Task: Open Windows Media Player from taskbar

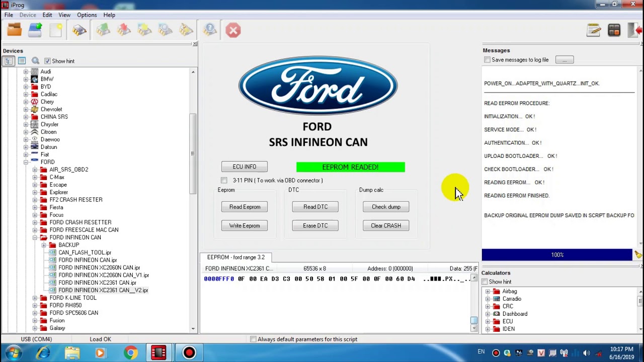Action: 100,353
